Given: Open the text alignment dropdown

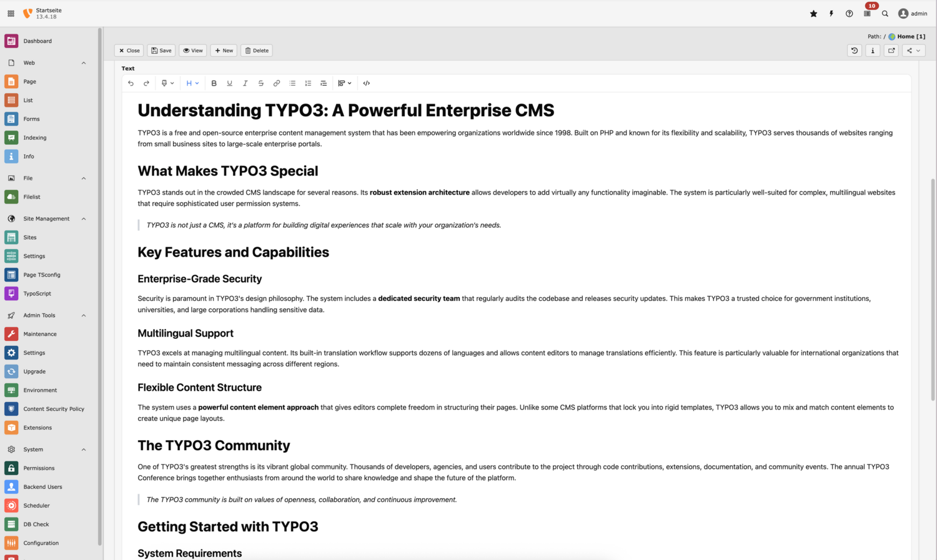Looking at the screenshot, I should (345, 83).
